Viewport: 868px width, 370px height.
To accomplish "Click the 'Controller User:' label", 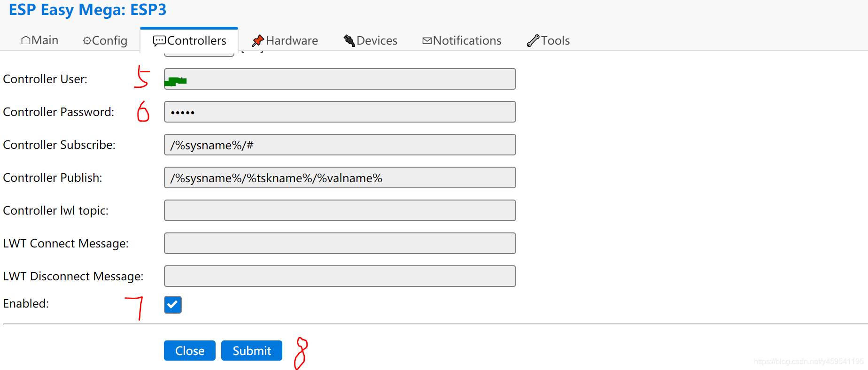I will [45, 79].
